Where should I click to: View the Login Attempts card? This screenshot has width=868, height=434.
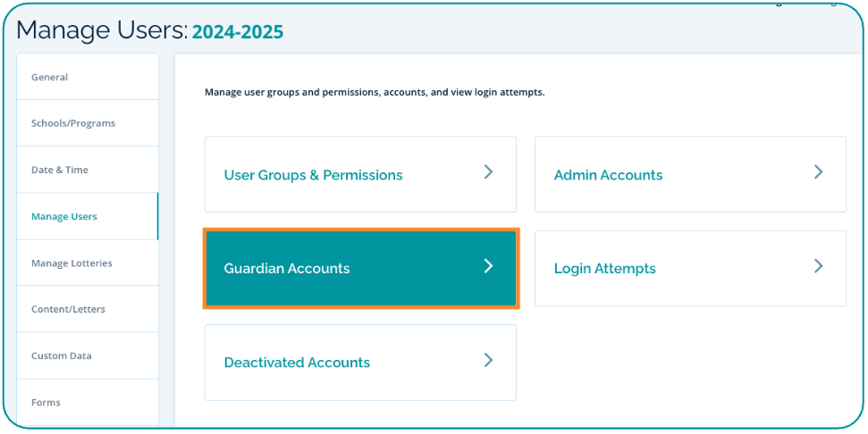coord(605,269)
